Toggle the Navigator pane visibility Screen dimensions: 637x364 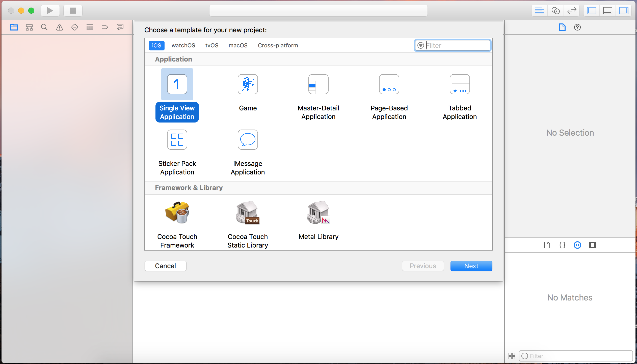(592, 11)
